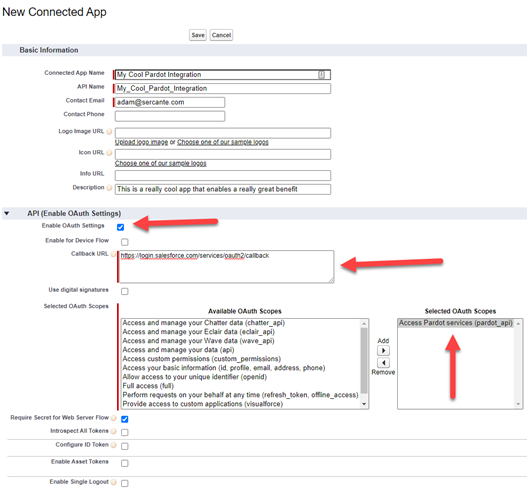Click help icon beside Require Secret for Web Server Flow
Viewport: 527px width, 489px height.
[x=114, y=418]
